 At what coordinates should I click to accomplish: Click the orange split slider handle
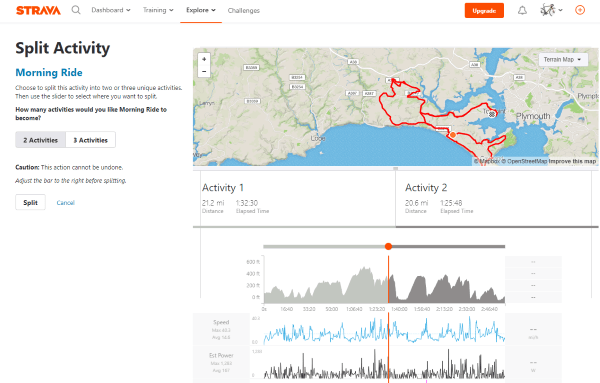[388, 246]
